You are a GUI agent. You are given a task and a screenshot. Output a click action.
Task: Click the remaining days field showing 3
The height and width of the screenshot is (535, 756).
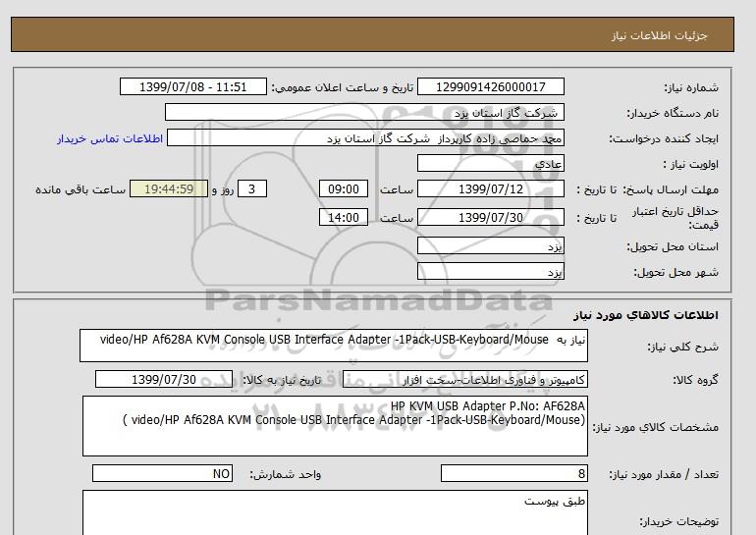(x=252, y=188)
